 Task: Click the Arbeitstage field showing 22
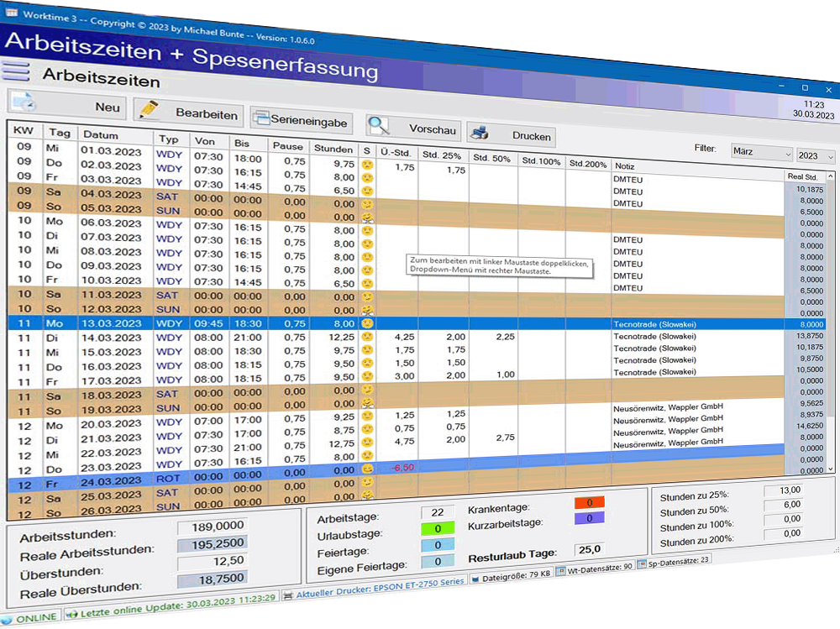[438, 512]
